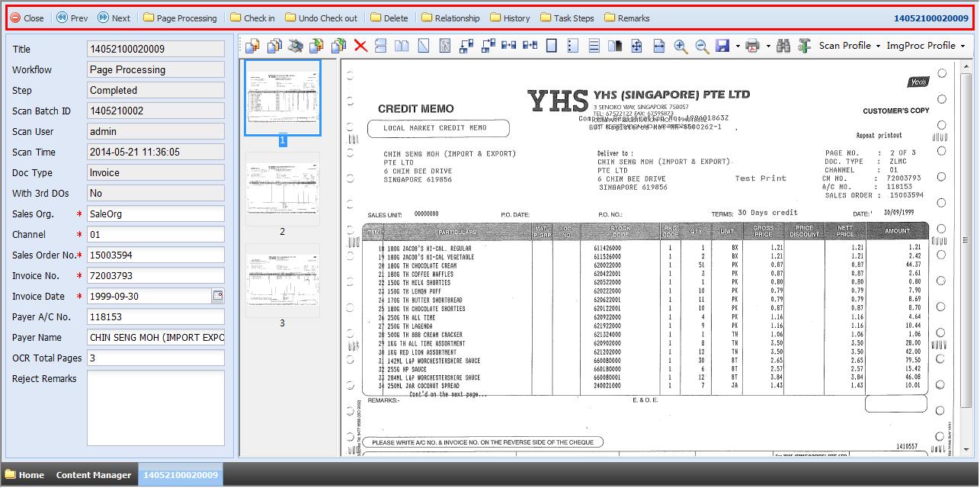Click the print to PDF printer icon
980x488 pixels.
753,46
